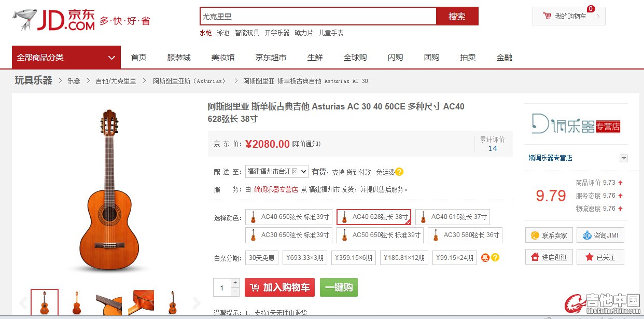644x319 pixels.
Task: Go to the 首页 nav tab
Action: pos(138,58)
